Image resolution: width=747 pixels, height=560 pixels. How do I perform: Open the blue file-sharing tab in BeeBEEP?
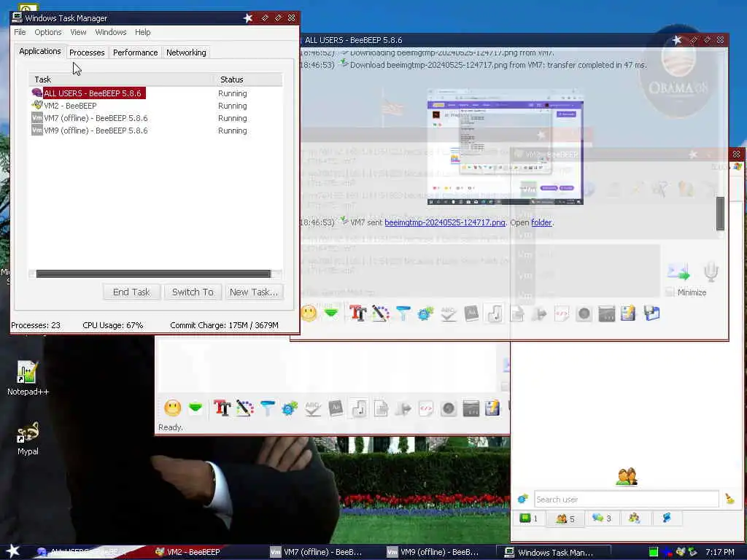(667, 518)
